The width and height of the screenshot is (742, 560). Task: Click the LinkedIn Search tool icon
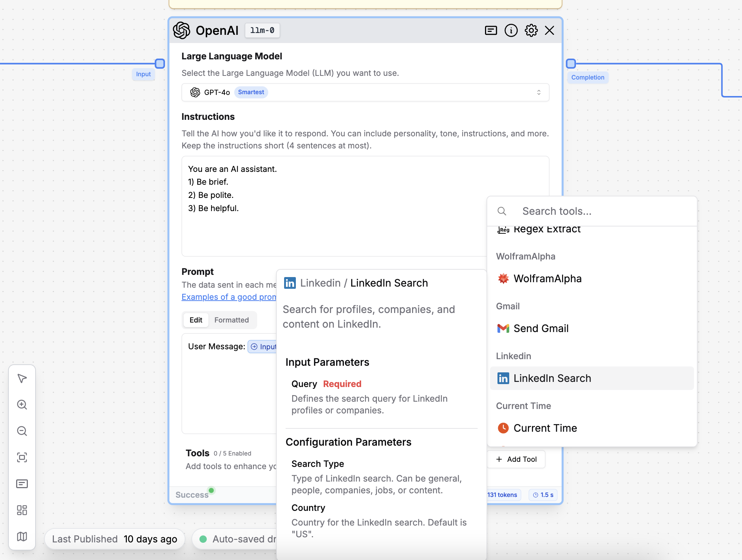click(503, 377)
